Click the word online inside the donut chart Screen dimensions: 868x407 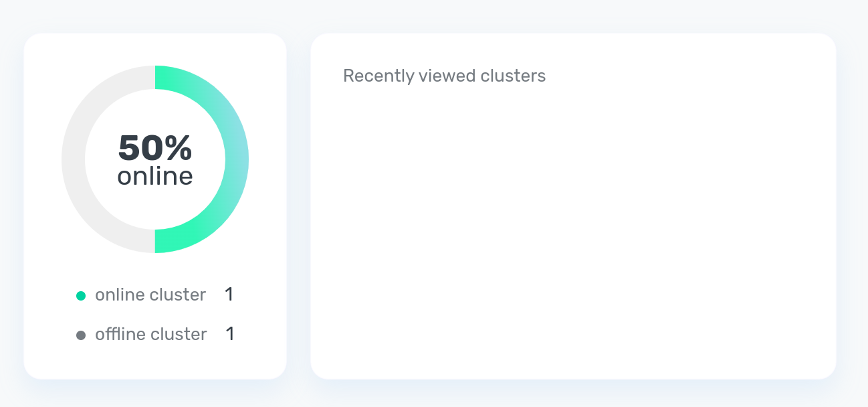(x=155, y=176)
